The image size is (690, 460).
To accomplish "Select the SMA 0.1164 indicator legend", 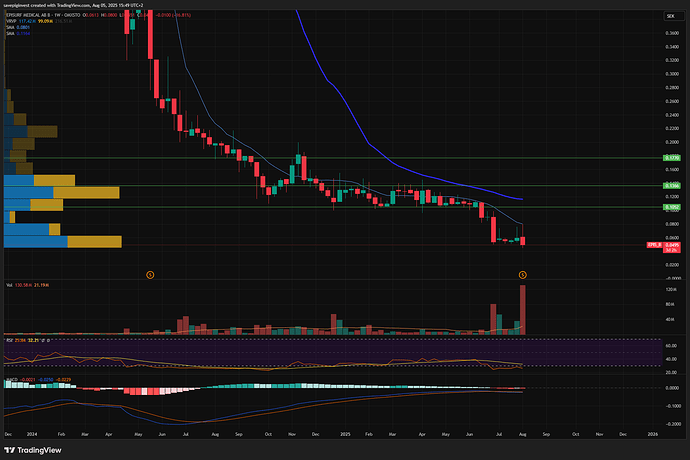I will tap(18, 33).
